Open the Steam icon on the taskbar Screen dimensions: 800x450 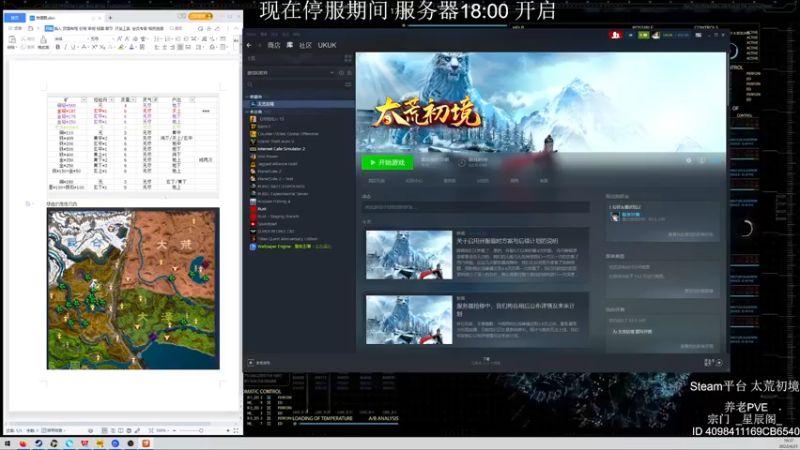(38, 443)
